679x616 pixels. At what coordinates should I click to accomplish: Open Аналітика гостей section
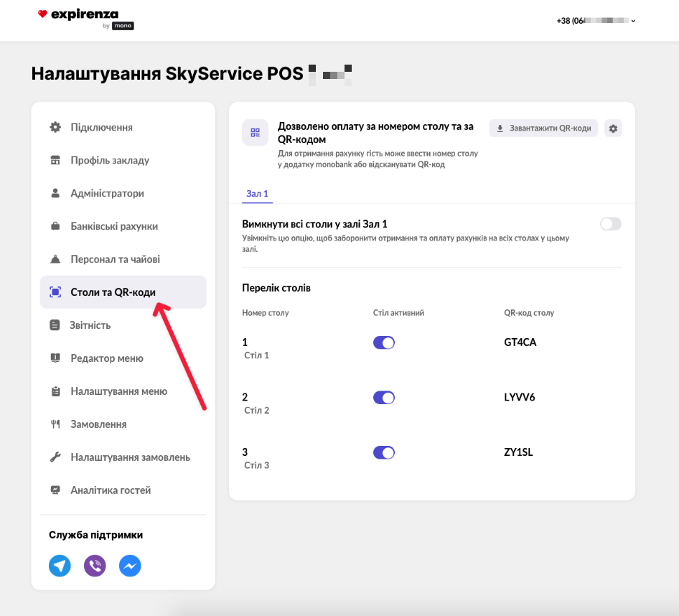(x=111, y=490)
